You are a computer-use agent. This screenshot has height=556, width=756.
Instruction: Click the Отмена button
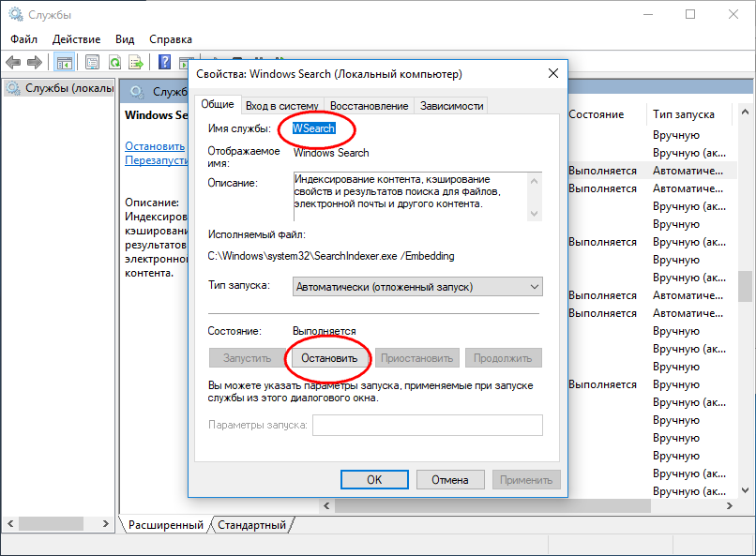[450, 480]
